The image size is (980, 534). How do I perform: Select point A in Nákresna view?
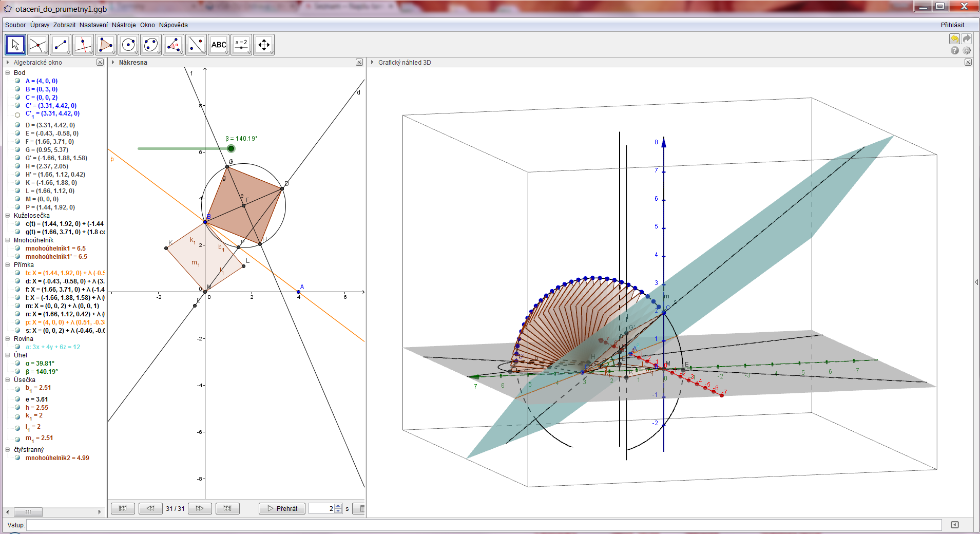[299, 292]
